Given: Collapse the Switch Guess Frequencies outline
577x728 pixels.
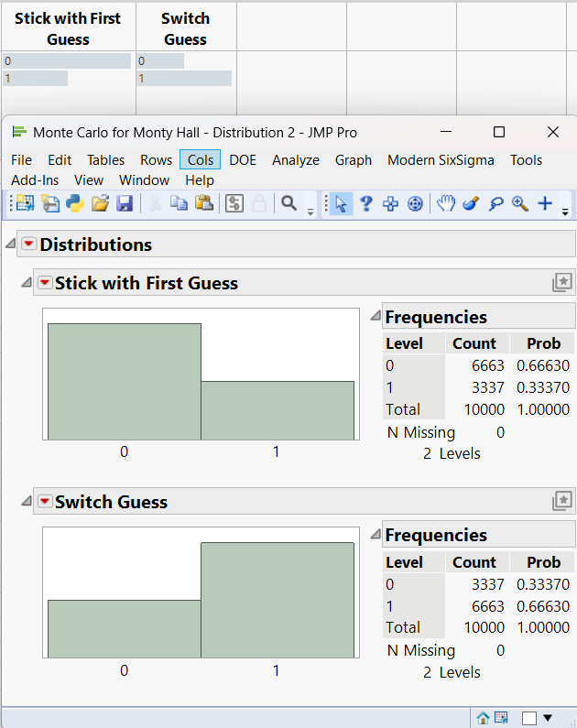Looking at the screenshot, I should pos(376,535).
